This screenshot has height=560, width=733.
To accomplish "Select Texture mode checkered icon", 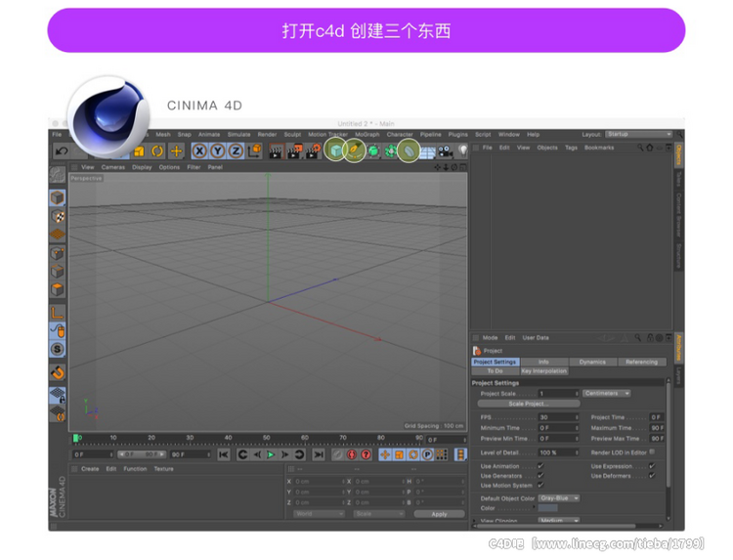I will 58,216.
